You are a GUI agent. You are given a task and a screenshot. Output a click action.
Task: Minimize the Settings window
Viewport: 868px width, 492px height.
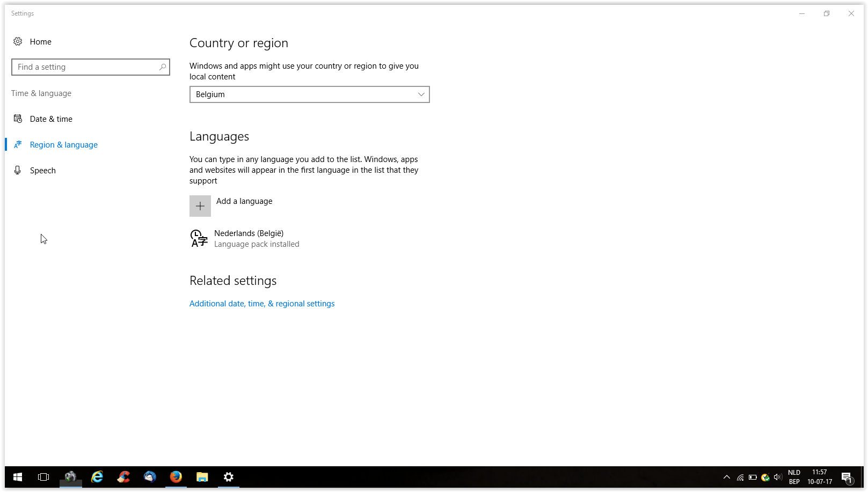[x=802, y=14]
